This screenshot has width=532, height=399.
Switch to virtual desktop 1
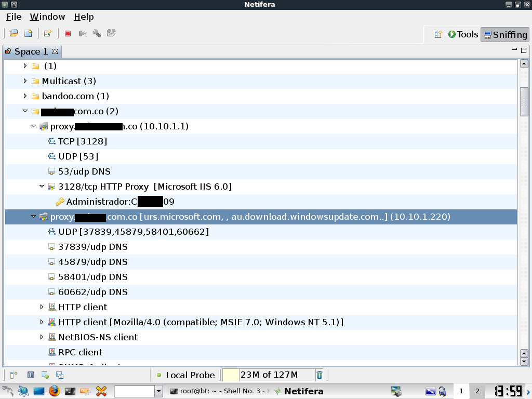[461, 391]
